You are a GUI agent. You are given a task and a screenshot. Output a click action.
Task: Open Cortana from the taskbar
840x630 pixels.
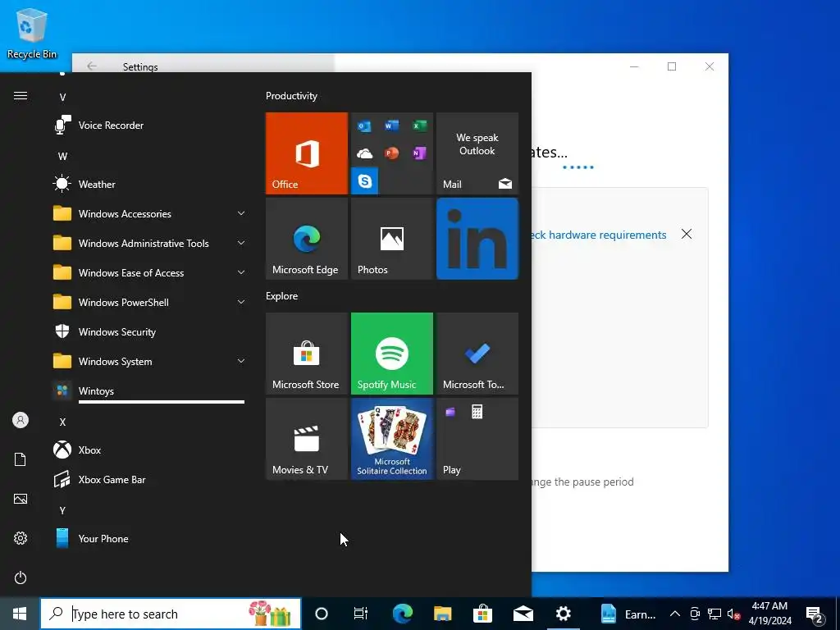tap(322, 614)
